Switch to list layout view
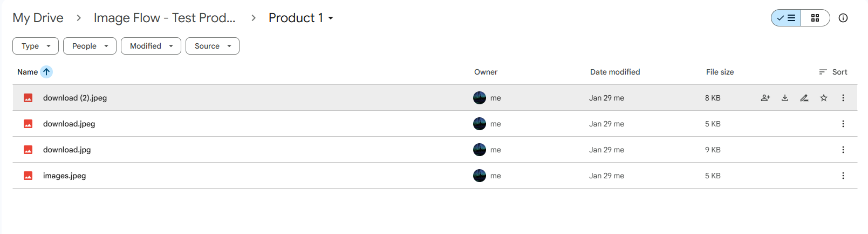868x234 pixels. [x=787, y=18]
